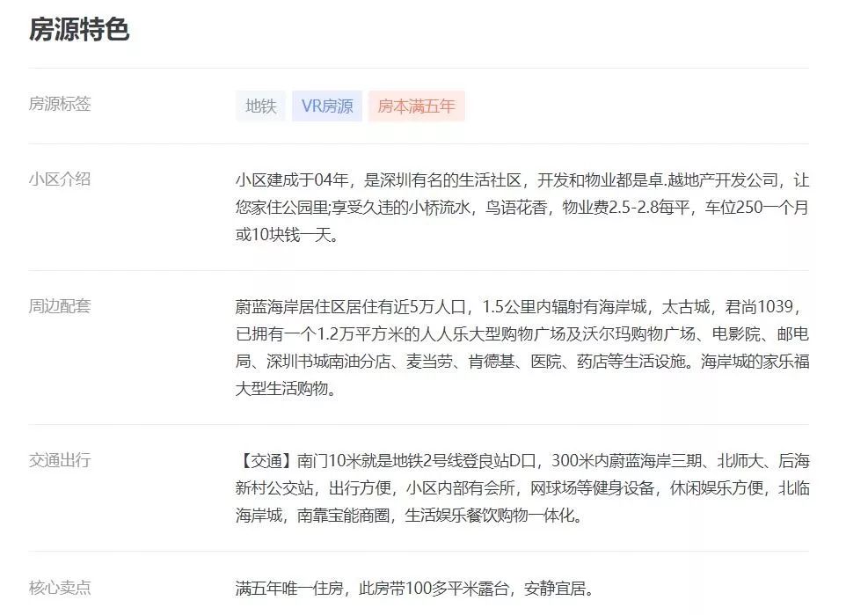This screenshot has height=615, width=868.
Task: Click the text 或10块钱一天
Action: (x=287, y=234)
